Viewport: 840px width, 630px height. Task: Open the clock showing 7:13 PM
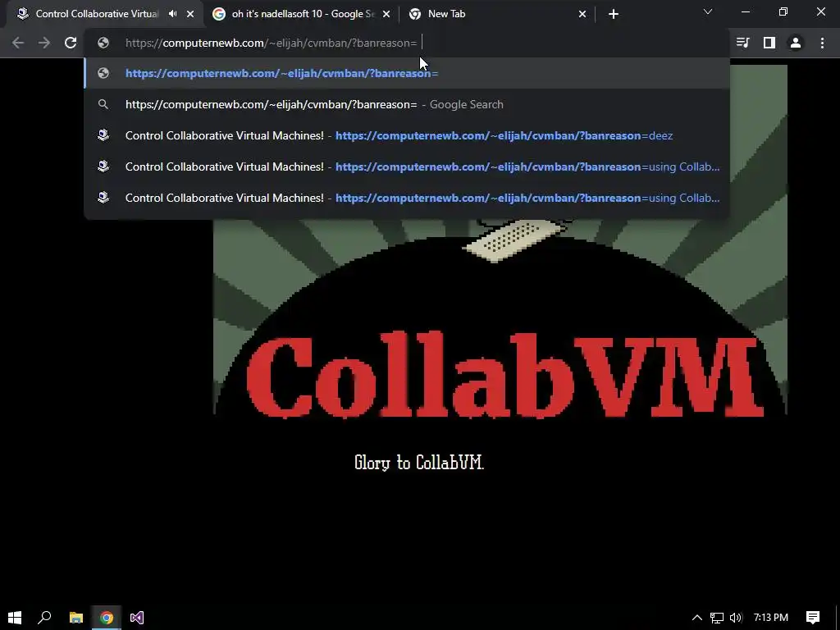point(771,618)
